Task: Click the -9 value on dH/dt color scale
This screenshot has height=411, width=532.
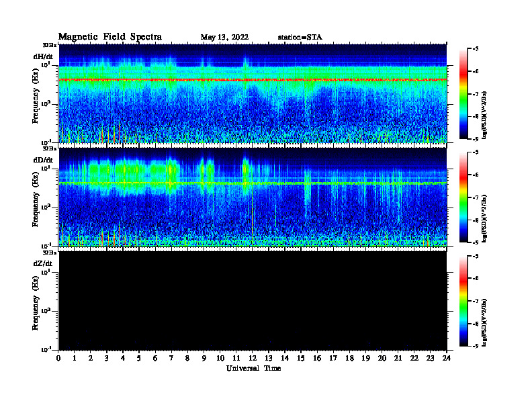Action: point(476,139)
